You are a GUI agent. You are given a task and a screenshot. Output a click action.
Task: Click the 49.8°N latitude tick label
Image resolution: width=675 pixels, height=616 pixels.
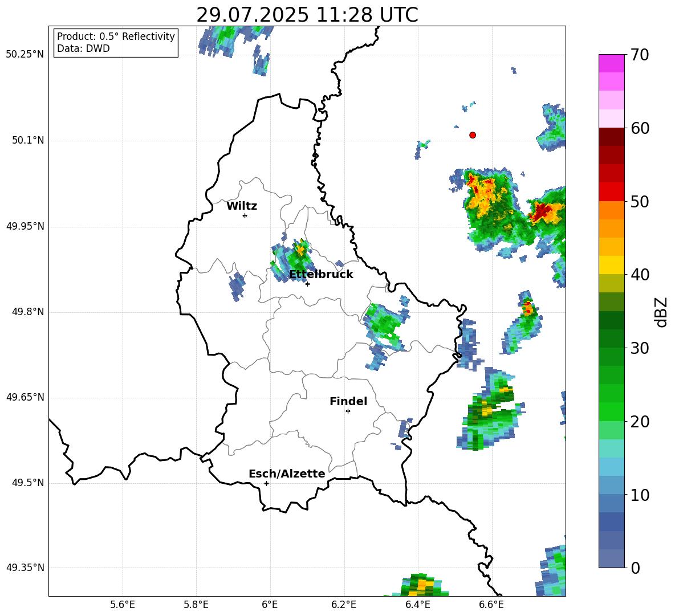pos(27,312)
